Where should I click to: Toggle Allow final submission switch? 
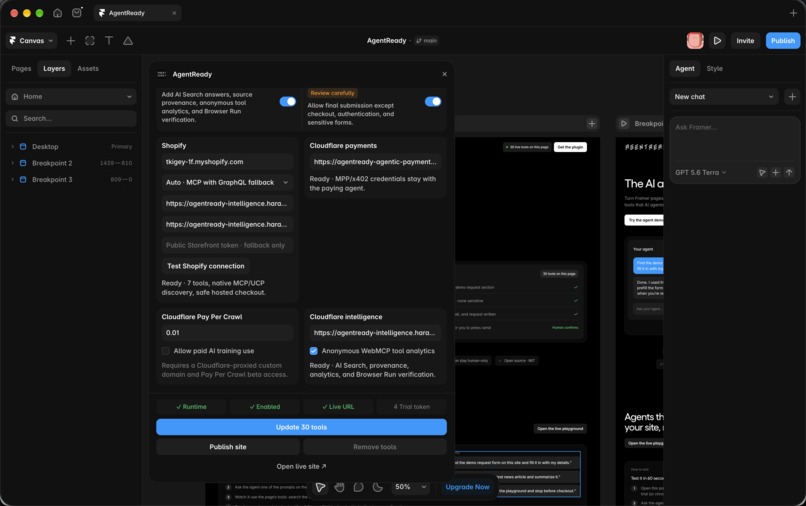tap(433, 102)
